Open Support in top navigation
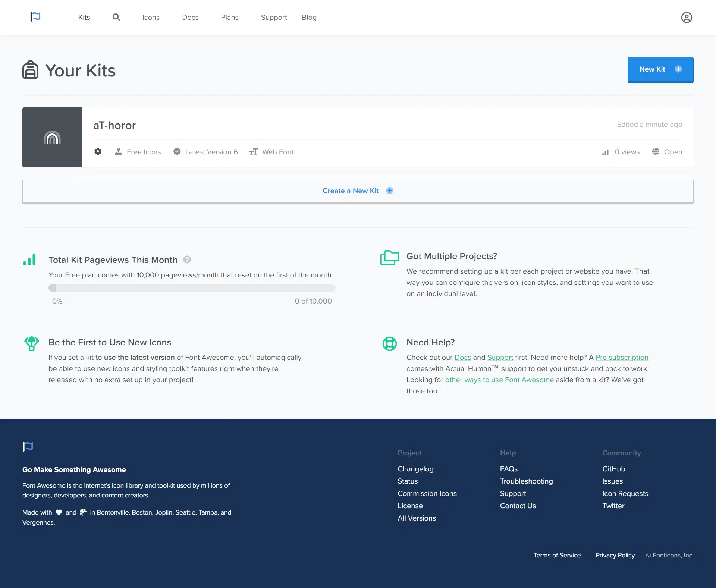716x588 pixels. click(274, 18)
